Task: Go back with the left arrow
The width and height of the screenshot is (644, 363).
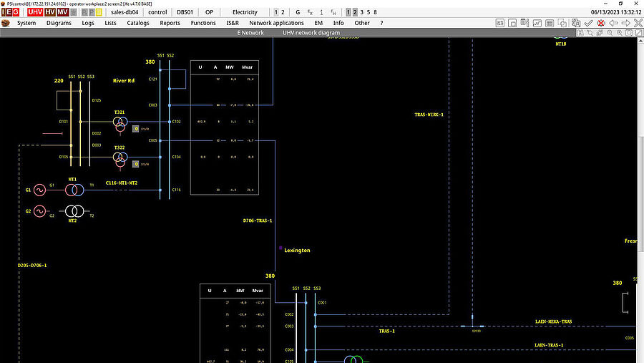Action: (614, 23)
